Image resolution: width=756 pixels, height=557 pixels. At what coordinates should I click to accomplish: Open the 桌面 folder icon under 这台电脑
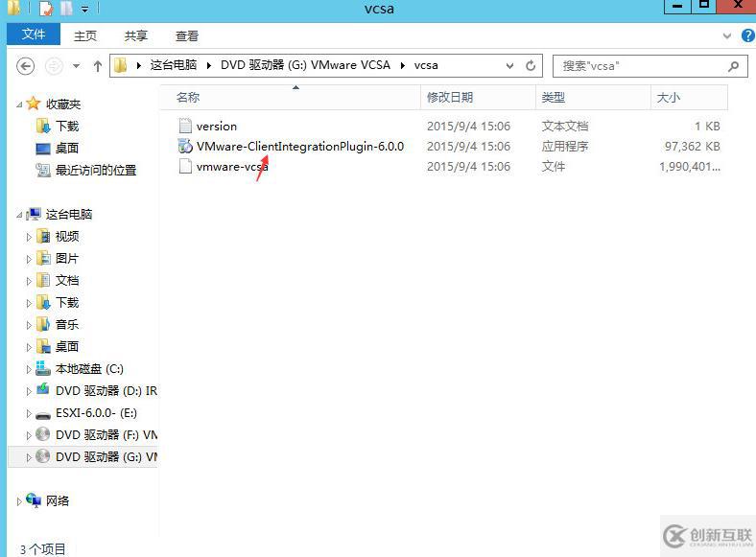click(x=43, y=346)
